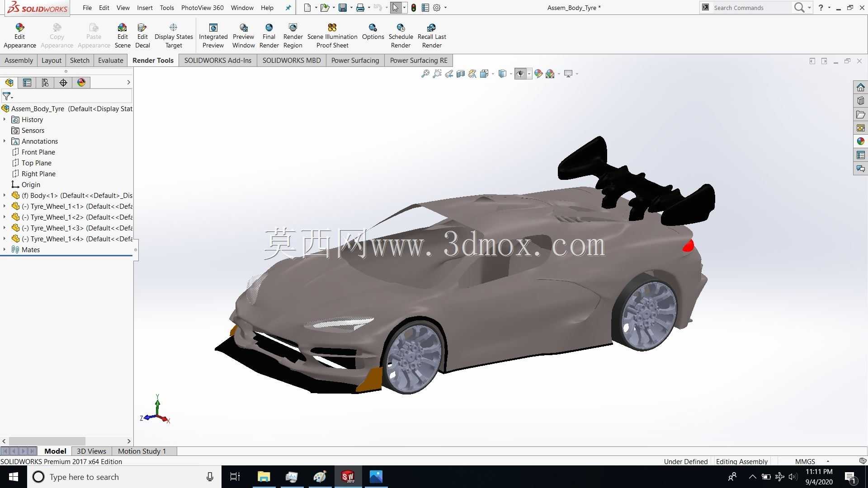Click Previous View icon
The image size is (868, 488).
[449, 74]
